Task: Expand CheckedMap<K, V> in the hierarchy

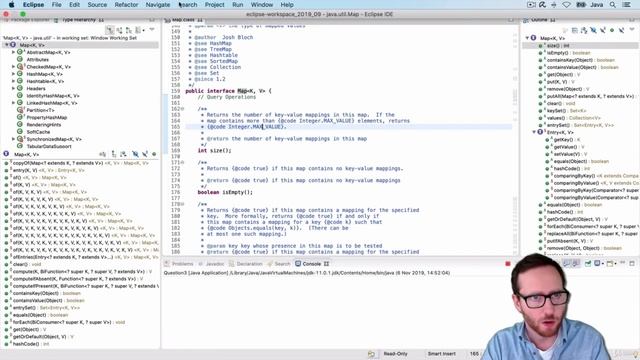Action: pyautogui.click(x=13, y=67)
